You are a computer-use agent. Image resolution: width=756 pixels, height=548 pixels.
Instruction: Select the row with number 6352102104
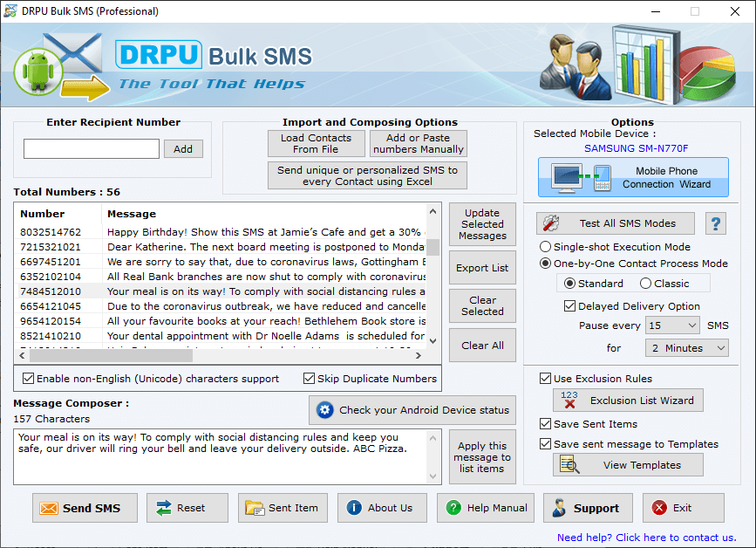[221, 277]
